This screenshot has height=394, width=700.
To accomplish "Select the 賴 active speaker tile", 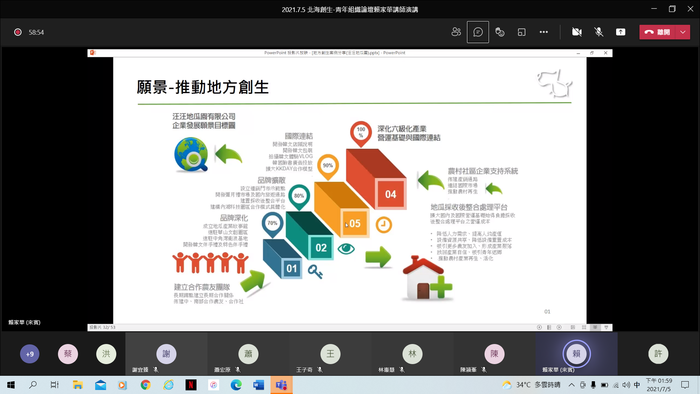I will (x=576, y=354).
